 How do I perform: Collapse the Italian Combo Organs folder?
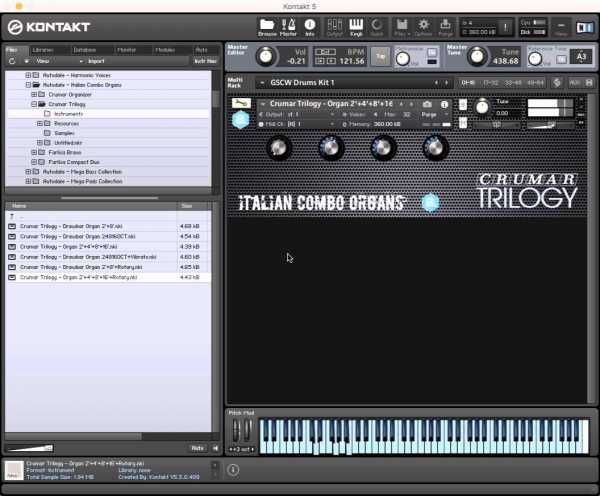pos(28,85)
